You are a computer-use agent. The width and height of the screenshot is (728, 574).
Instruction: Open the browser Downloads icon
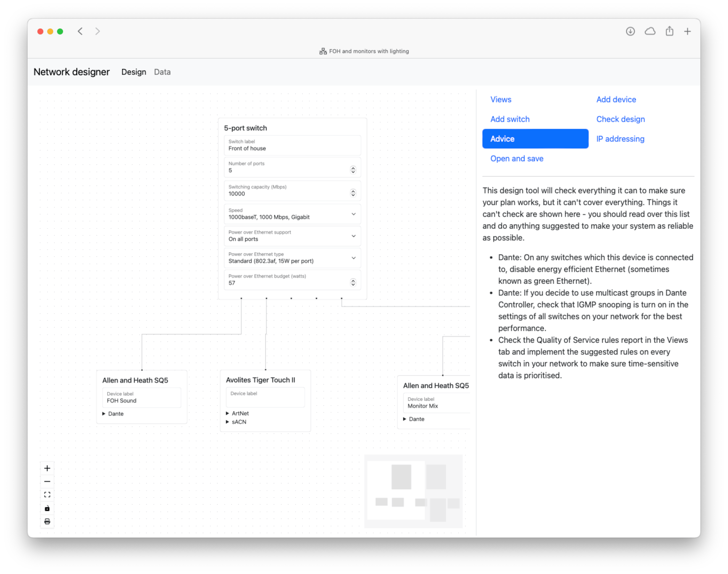tap(631, 31)
